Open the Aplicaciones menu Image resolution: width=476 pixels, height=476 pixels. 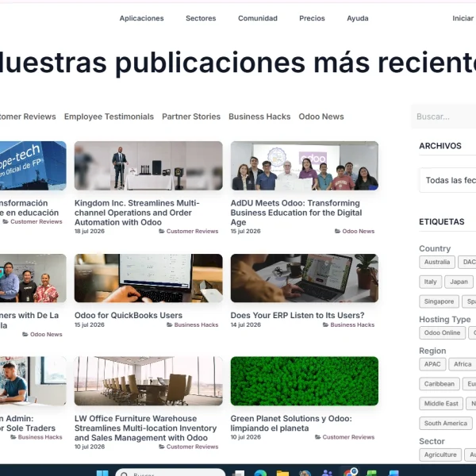pyautogui.click(x=141, y=18)
